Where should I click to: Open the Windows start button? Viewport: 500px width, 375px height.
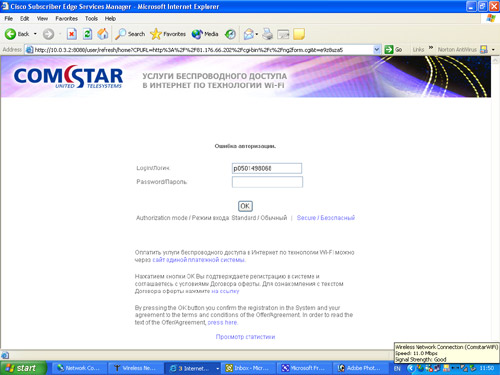pos(23,368)
